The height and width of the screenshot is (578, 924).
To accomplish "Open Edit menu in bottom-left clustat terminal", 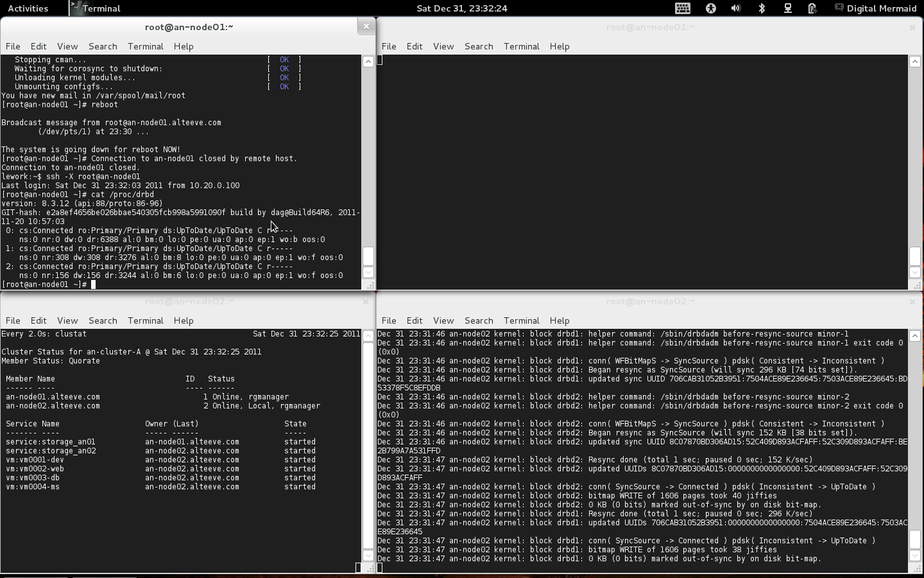I will [38, 320].
